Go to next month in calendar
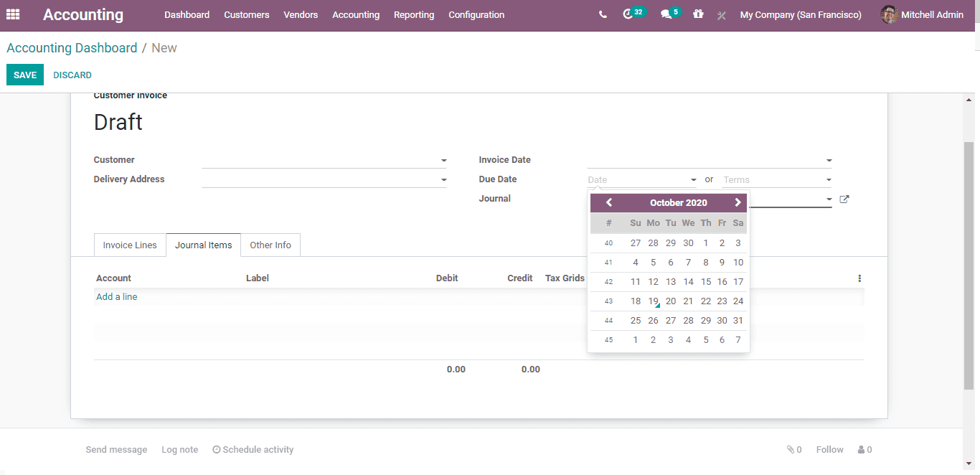Viewport: 980px width, 475px height. click(738, 202)
